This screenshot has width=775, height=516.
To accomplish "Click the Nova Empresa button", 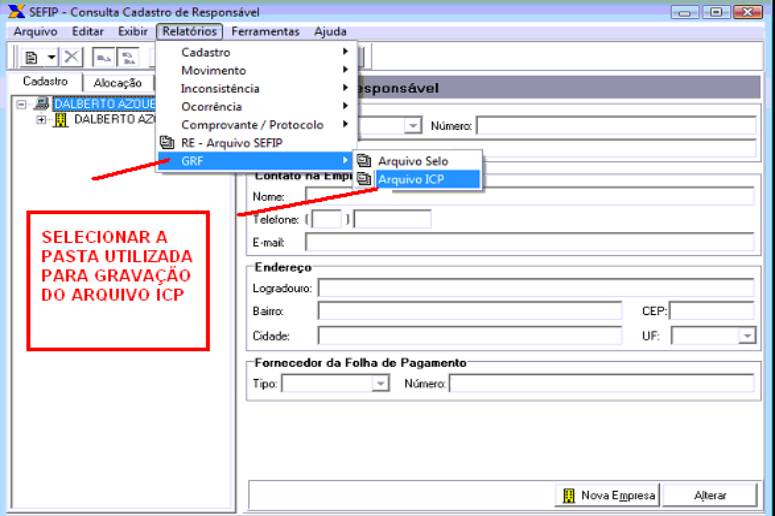I will [608, 495].
